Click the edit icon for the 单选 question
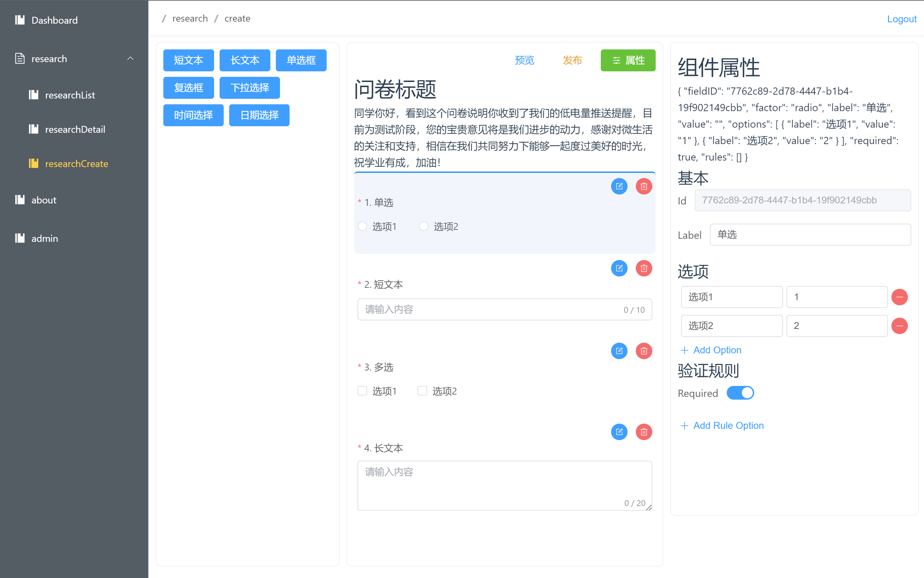924x578 pixels. click(619, 186)
